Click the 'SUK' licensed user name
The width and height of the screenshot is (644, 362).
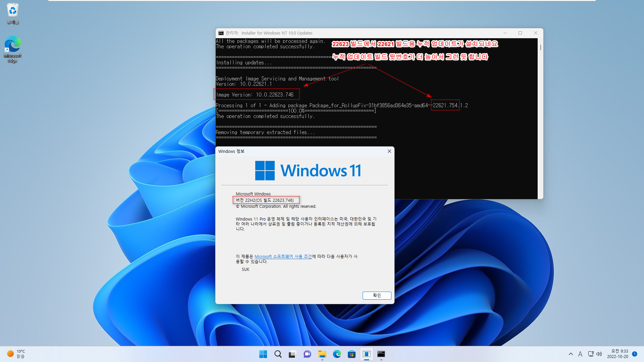246,269
